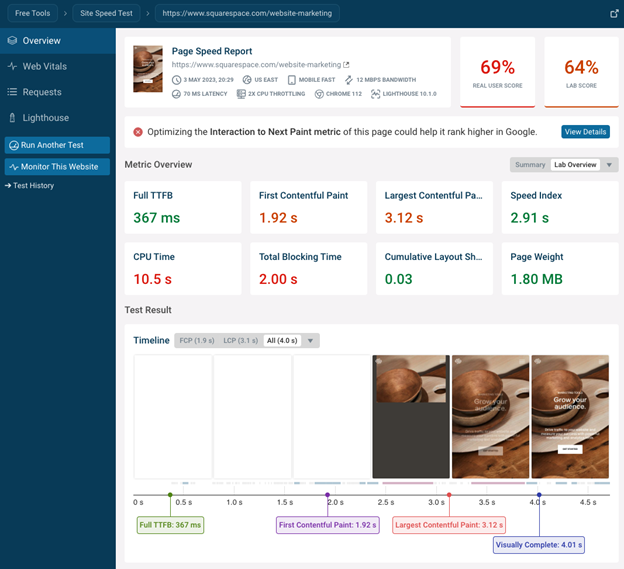This screenshot has width=624, height=569.
Task: Go to the Requests section
Action: (x=58, y=92)
